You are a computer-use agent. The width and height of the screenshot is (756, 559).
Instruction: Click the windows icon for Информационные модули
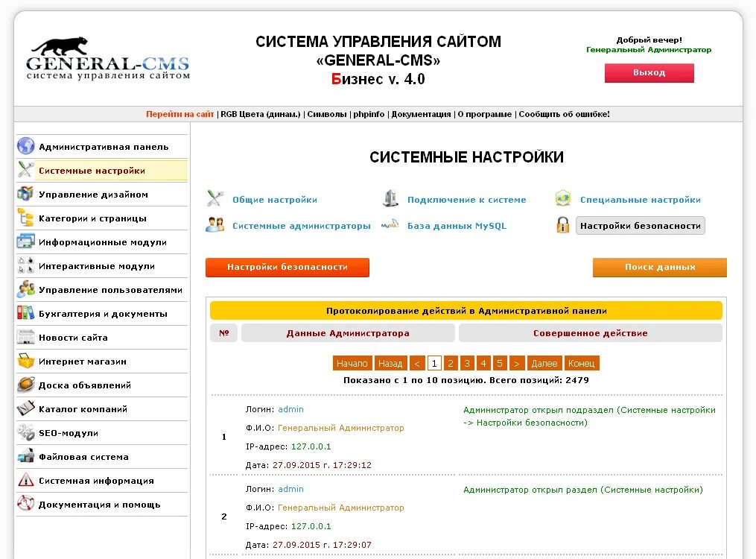(25, 241)
